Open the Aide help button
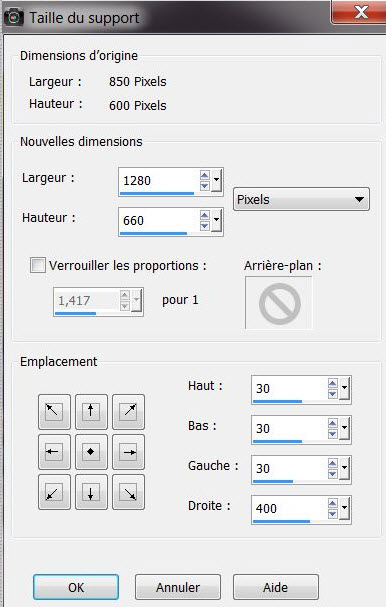 coord(276,587)
